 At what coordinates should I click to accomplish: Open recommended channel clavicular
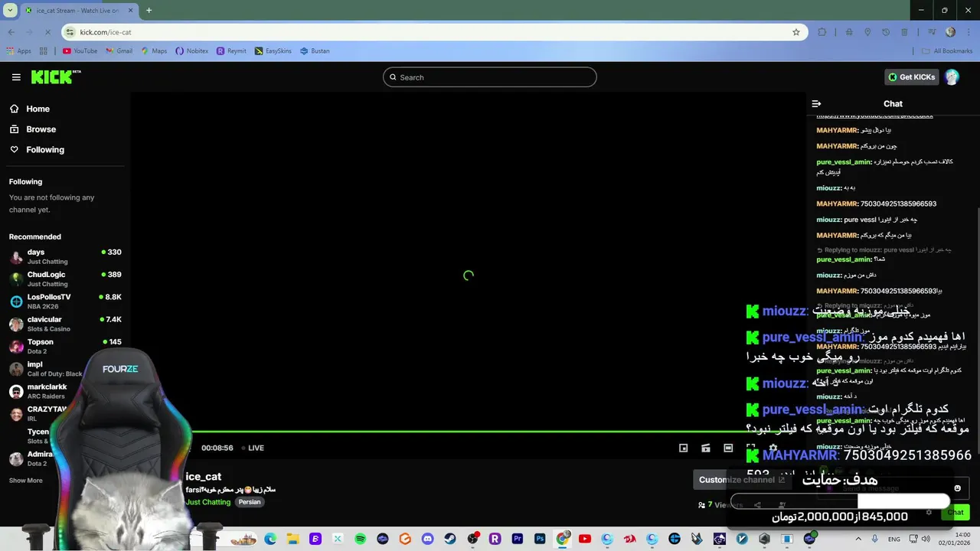[65, 324]
